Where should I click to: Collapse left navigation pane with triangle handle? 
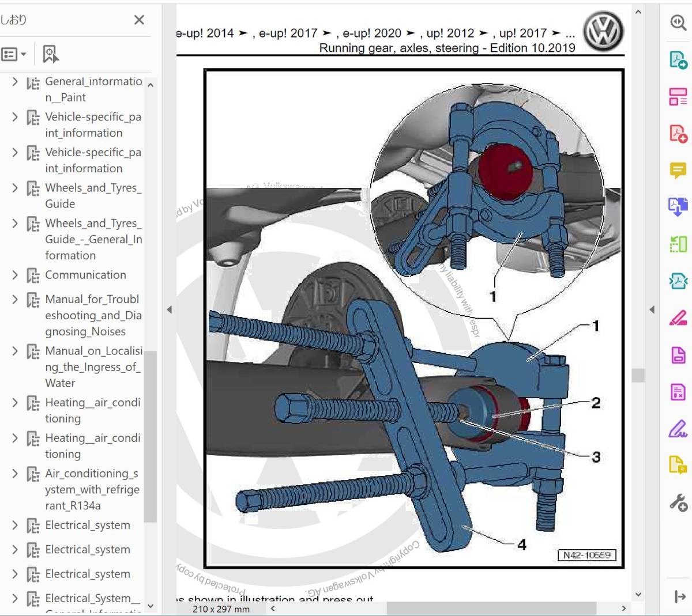[x=169, y=309]
